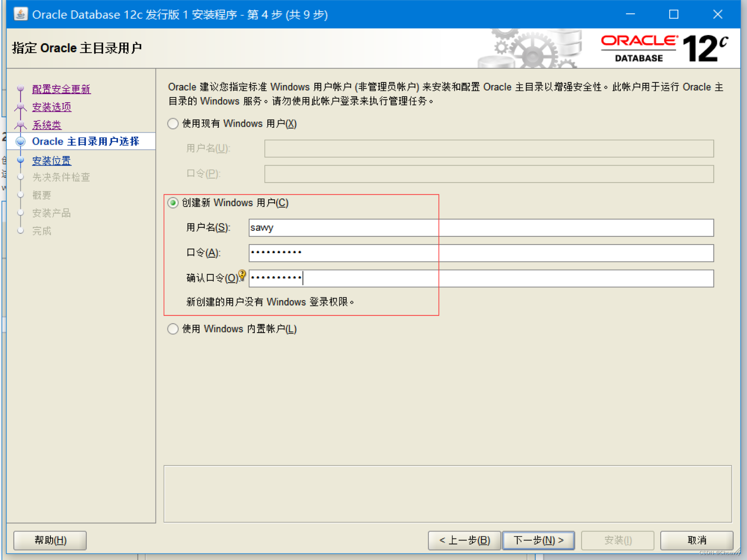Click the 上一步(B) button
This screenshot has height=560, width=747.
464,540
